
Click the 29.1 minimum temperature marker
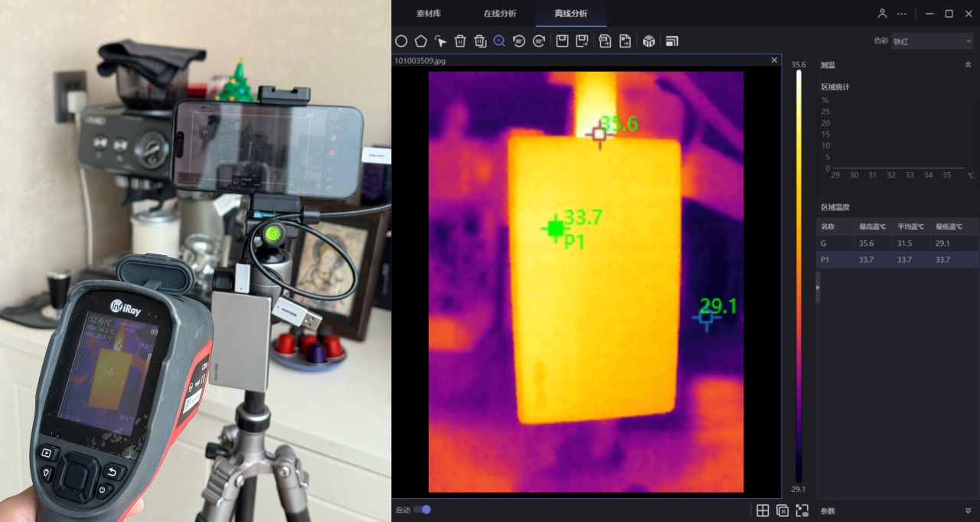tap(706, 318)
